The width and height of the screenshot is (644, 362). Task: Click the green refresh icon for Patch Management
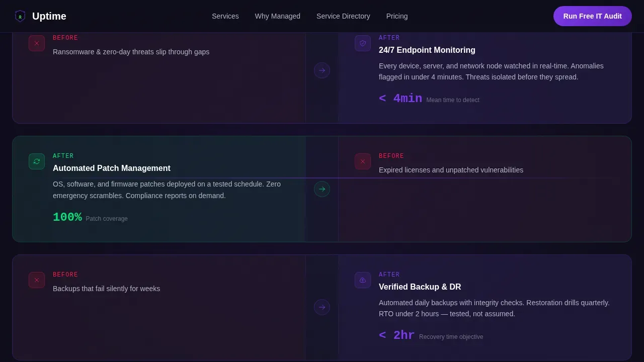37,161
